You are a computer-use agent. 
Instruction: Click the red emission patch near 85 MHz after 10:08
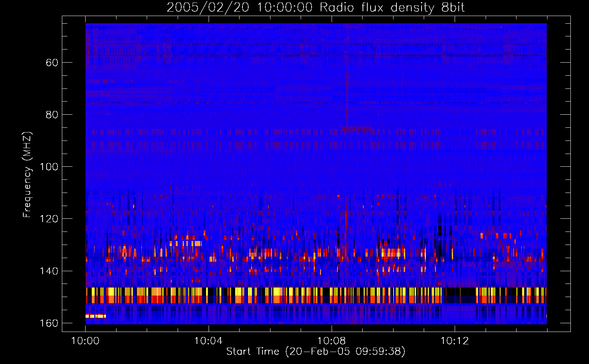[356, 129]
